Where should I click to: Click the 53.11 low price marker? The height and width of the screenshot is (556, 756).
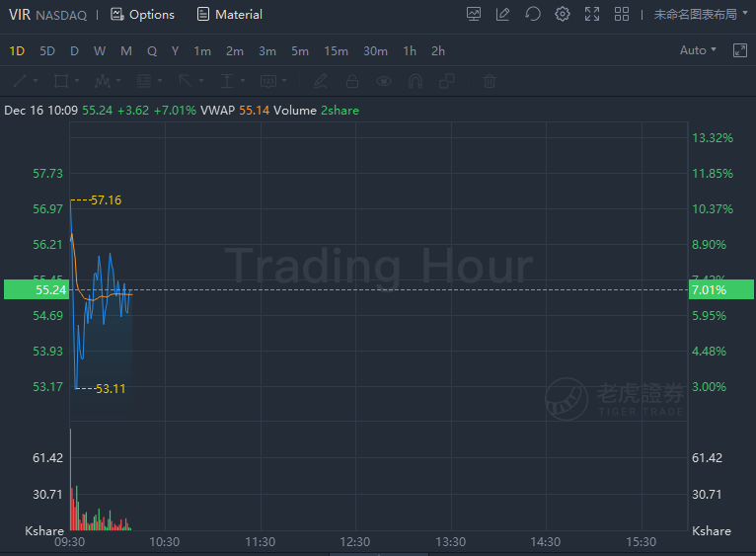[x=111, y=388]
